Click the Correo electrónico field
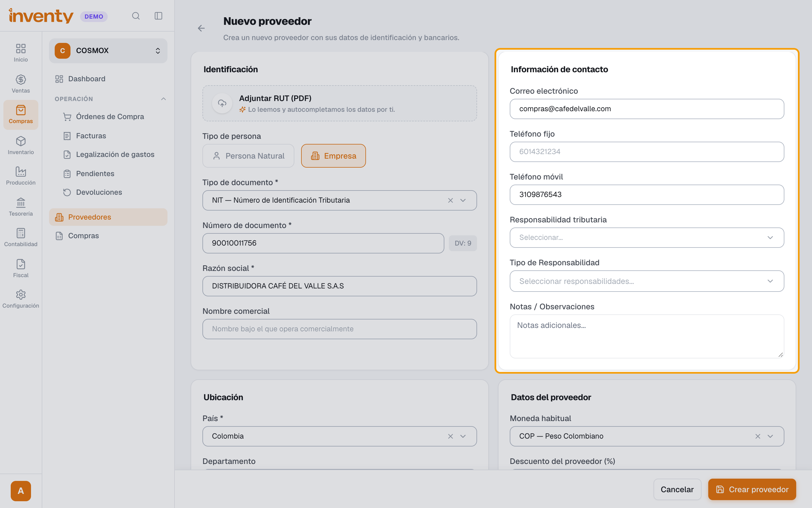Screen dimensions: 812x508 pos(646,109)
